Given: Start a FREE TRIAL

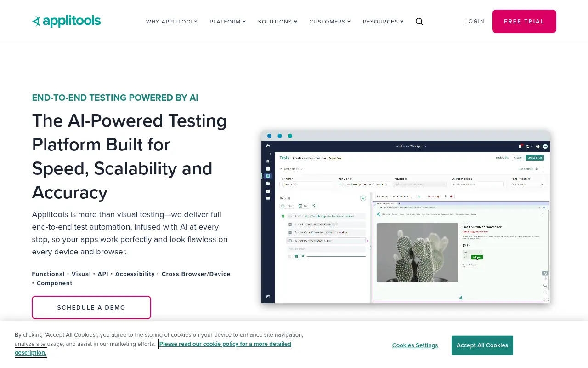Looking at the screenshot, I should 524,21.
